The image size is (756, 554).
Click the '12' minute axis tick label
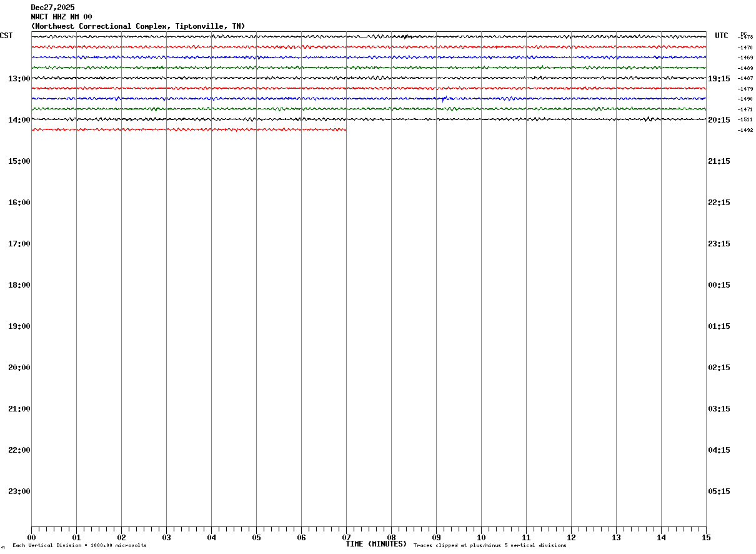pos(571,538)
